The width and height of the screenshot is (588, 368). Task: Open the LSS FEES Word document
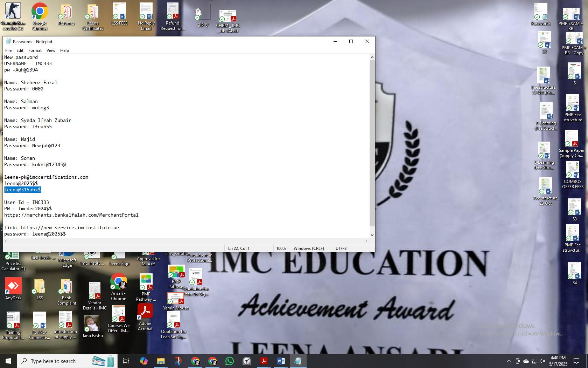click(119, 15)
